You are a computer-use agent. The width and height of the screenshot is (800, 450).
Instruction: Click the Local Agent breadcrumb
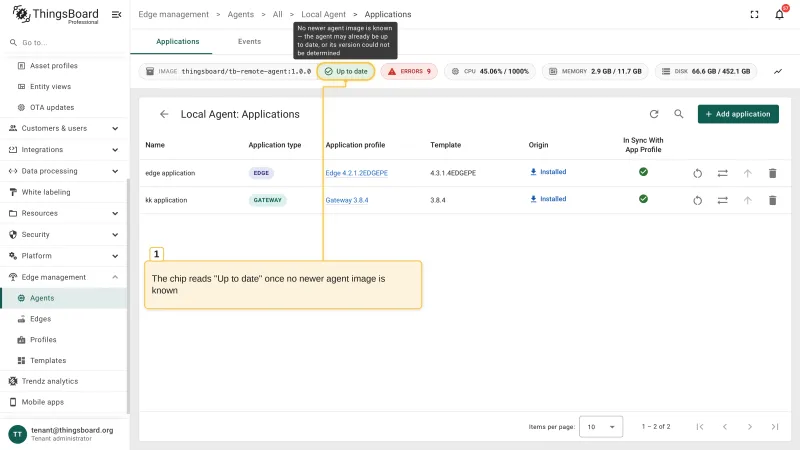[x=323, y=14]
